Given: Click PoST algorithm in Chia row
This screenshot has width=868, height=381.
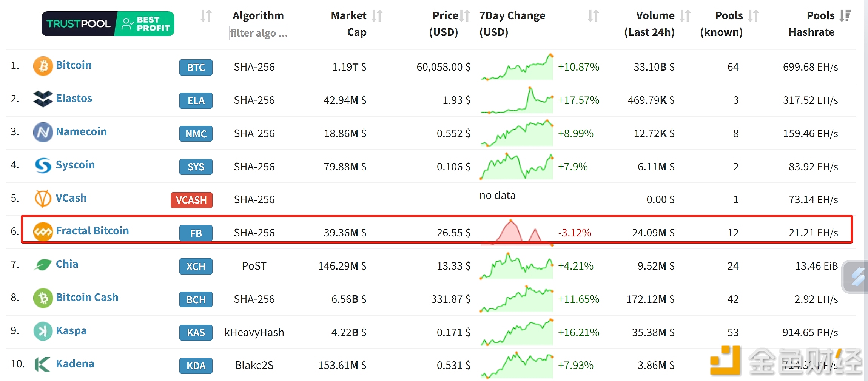Looking at the screenshot, I should pyautogui.click(x=254, y=266).
